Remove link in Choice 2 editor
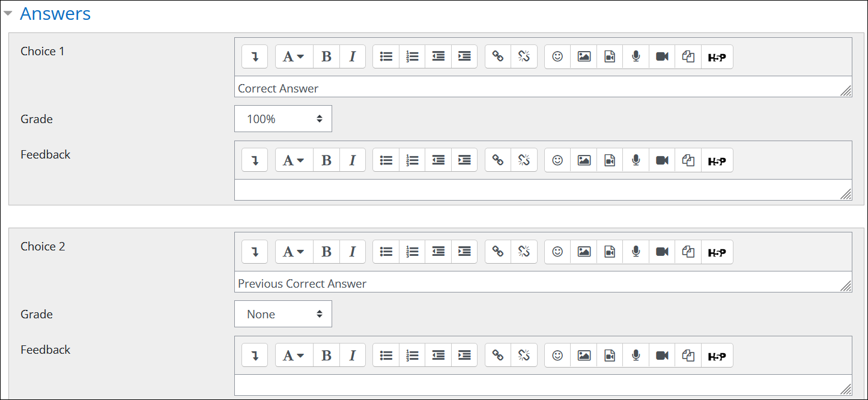 pyautogui.click(x=524, y=252)
